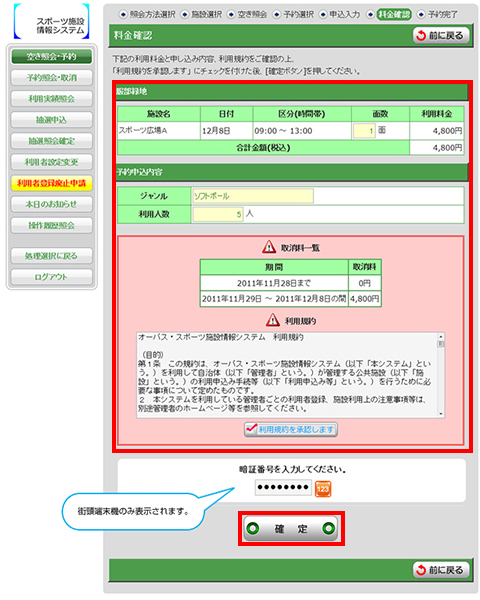Open the orange 123 numeric keypad icon
480x600 pixels.
tap(323, 489)
